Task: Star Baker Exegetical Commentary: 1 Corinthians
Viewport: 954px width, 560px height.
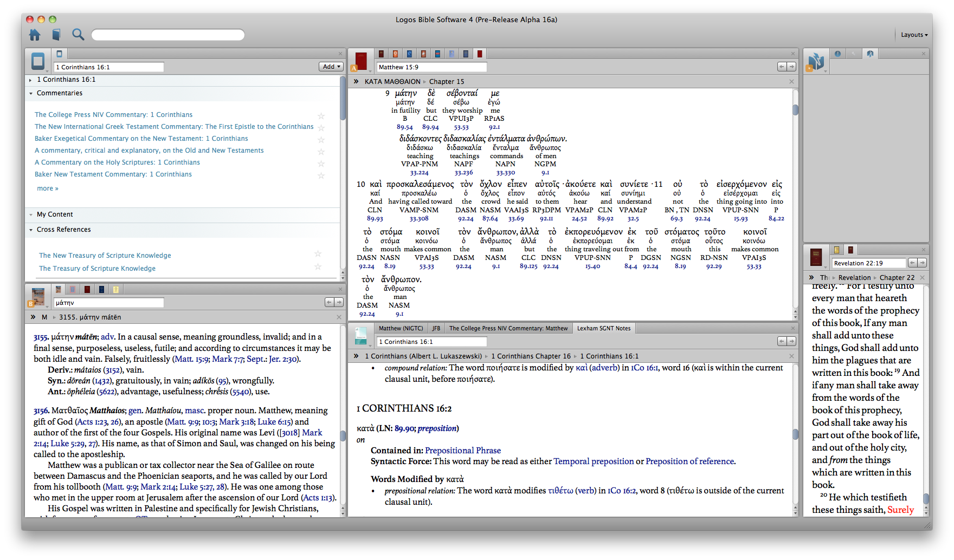Action: coord(321,140)
